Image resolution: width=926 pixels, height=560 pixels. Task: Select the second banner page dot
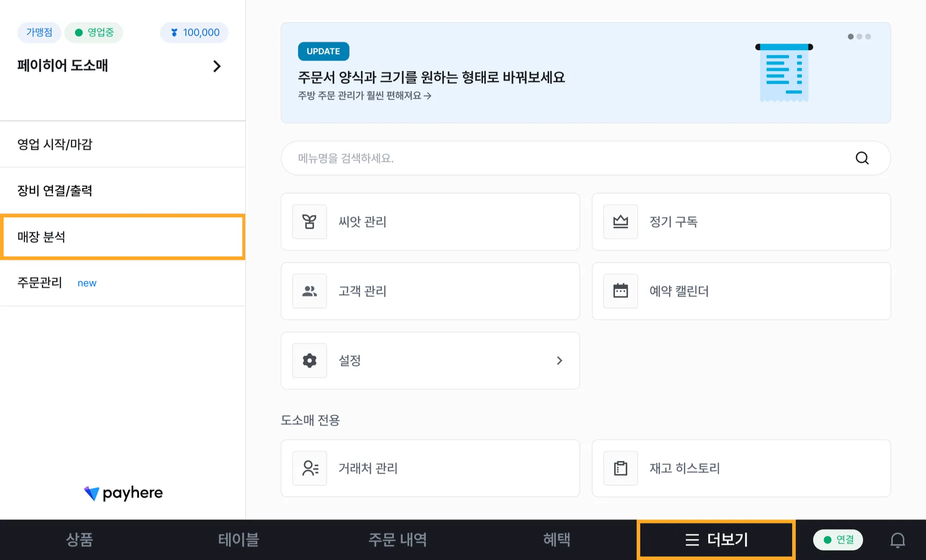click(x=859, y=37)
